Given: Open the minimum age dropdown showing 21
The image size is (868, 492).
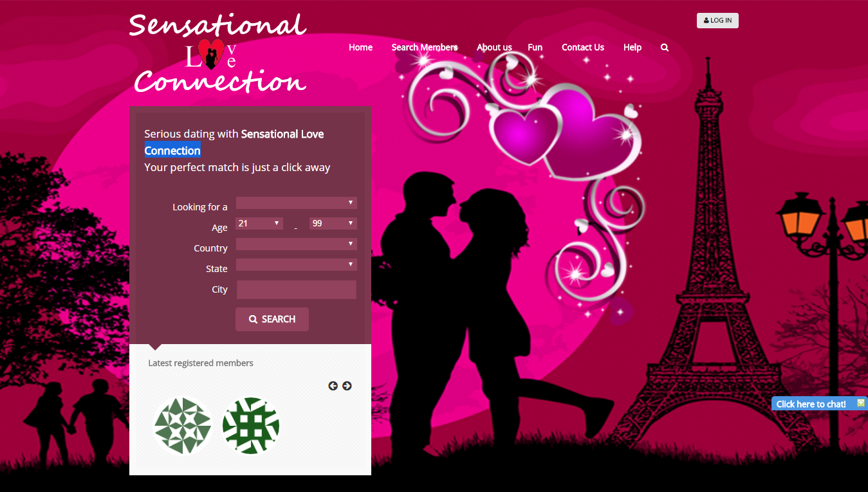Looking at the screenshot, I should click(x=259, y=224).
